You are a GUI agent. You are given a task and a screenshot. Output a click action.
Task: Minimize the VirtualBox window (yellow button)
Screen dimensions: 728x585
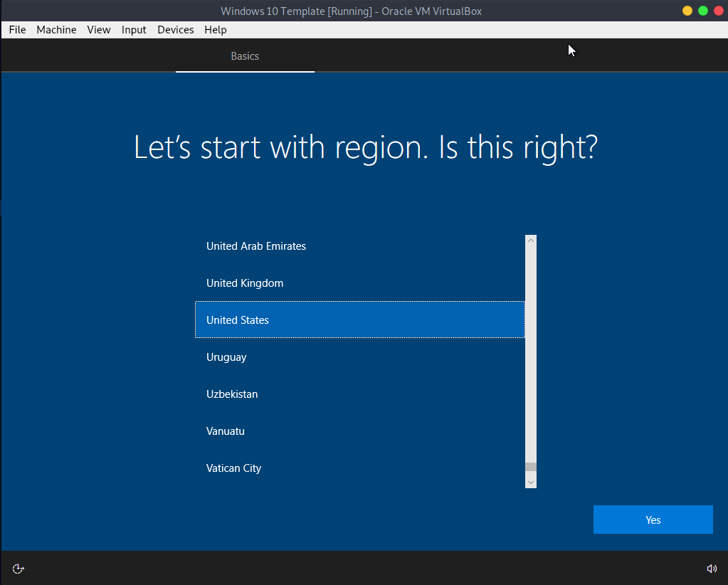click(x=687, y=11)
